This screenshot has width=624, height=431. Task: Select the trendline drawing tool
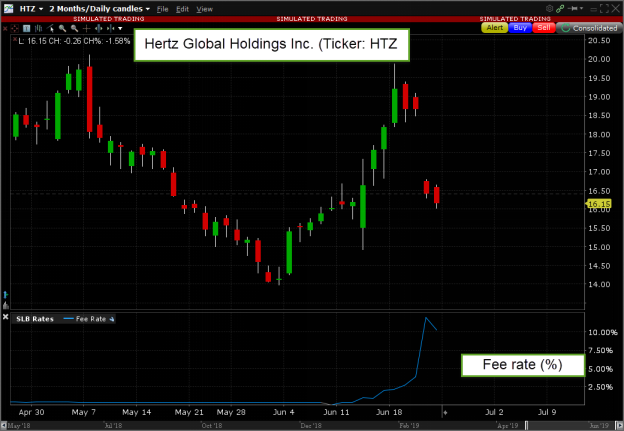51,28
